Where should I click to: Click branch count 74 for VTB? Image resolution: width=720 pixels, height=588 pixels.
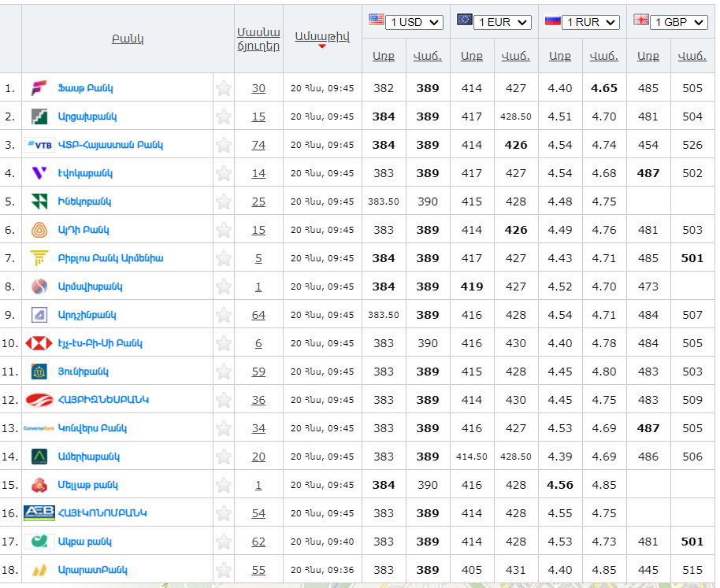tap(258, 145)
